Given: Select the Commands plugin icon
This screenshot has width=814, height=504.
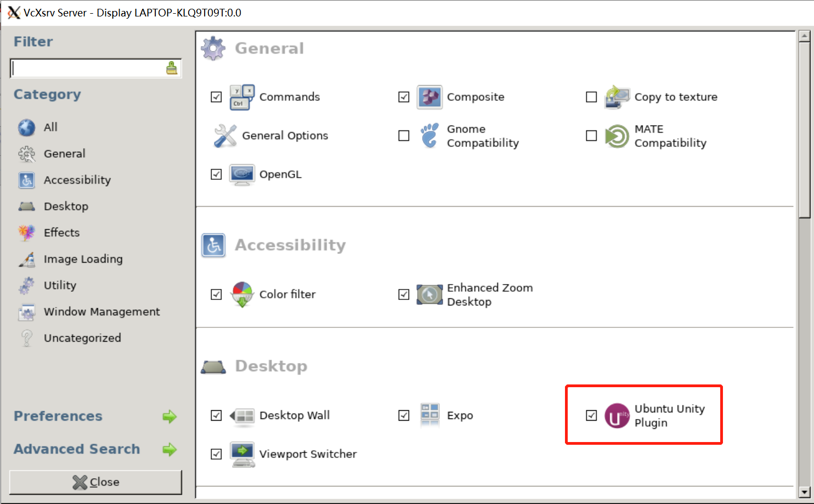Looking at the screenshot, I should point(241,97).
